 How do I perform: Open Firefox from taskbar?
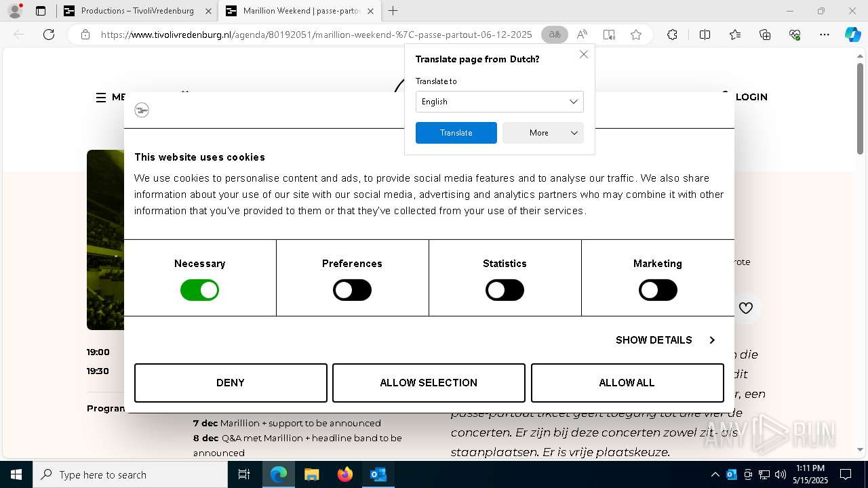pos(344,474)
